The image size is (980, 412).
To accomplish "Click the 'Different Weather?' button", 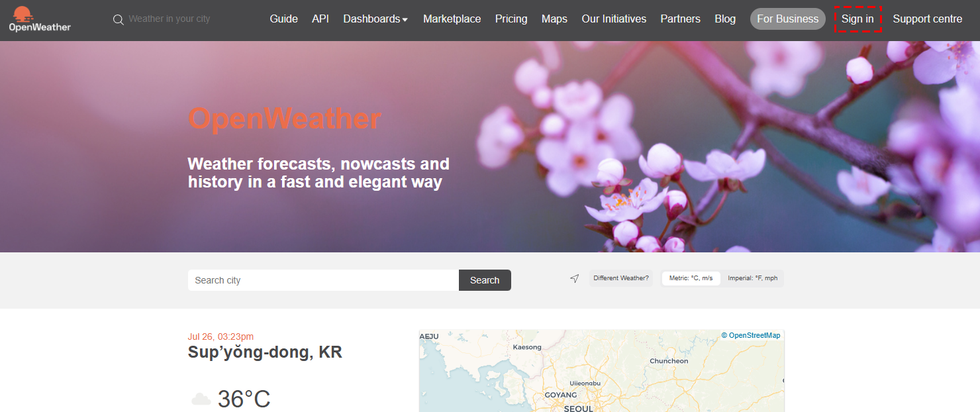I will [621, 278].
